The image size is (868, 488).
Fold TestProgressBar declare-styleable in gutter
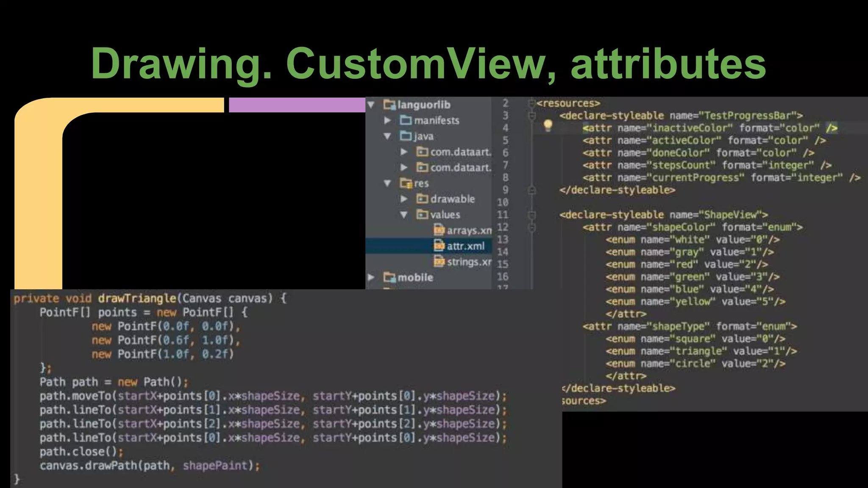(532, 115)
